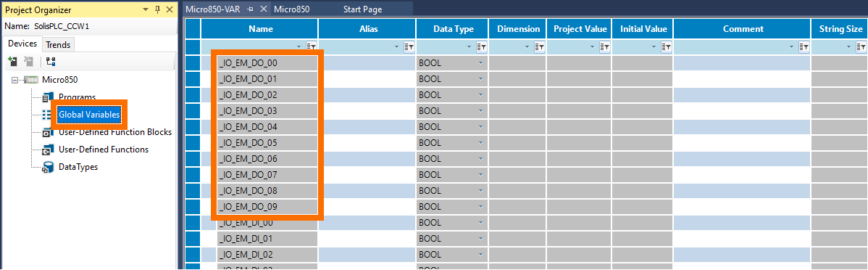Sort by the Alias column header
The image size is (868, 270).
[x=367, y=29]
